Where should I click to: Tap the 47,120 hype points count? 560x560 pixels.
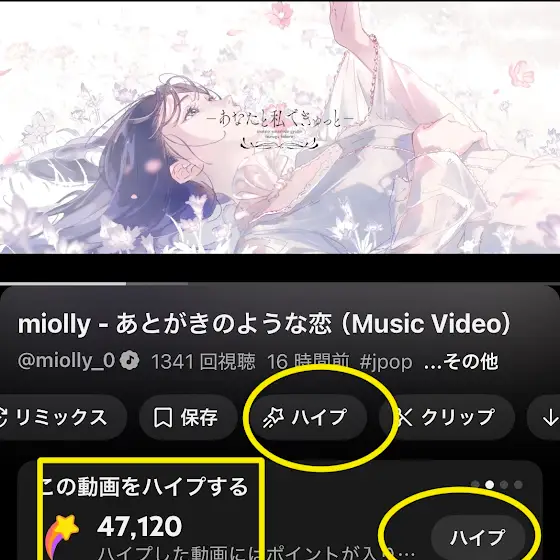coord(140,526)
